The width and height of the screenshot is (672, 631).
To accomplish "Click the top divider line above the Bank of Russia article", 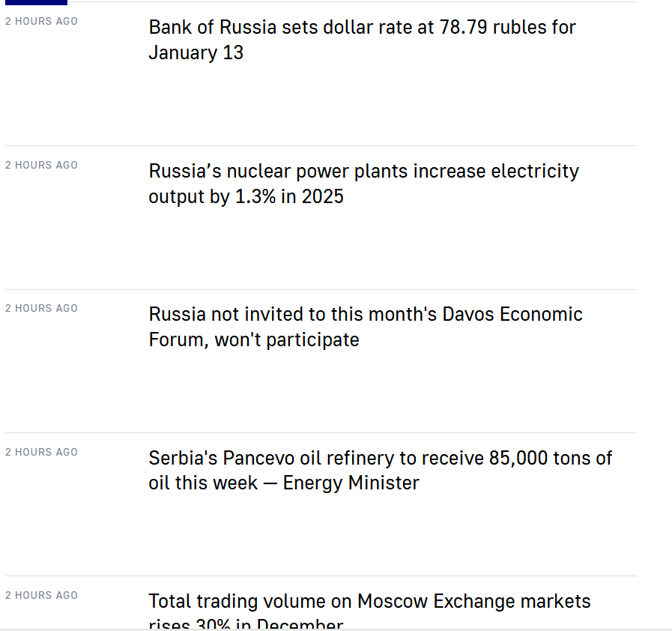I will 352,1.
